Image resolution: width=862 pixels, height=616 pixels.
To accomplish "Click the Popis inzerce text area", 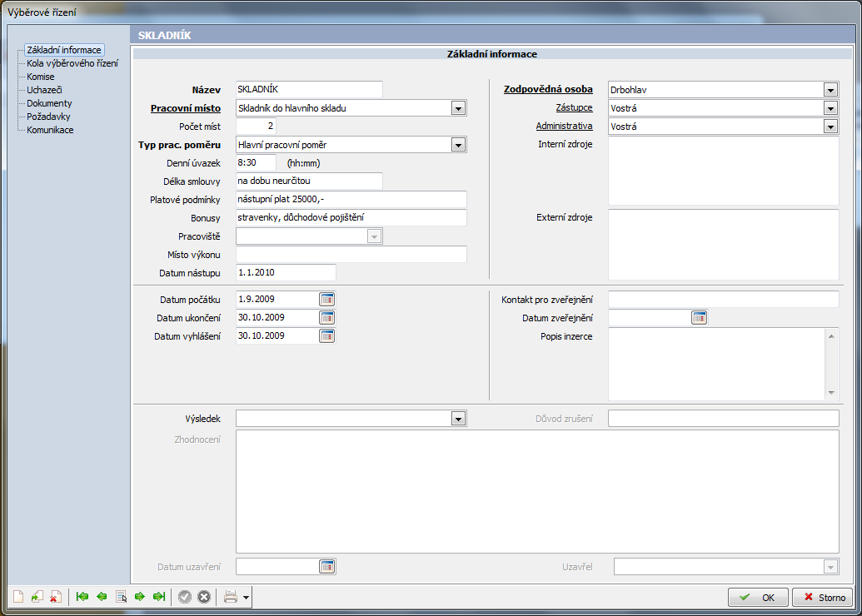I will tap(717, 365).
